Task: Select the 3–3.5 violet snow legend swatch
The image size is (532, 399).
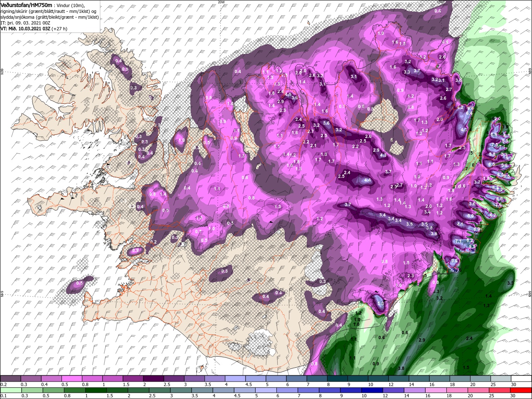Action: [195, 379]
